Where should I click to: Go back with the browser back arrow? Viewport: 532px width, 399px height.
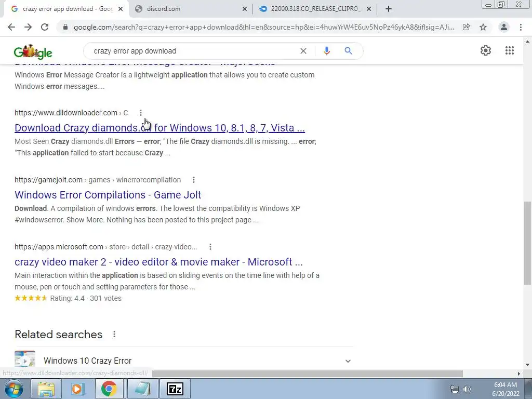(x=11, y=27)
